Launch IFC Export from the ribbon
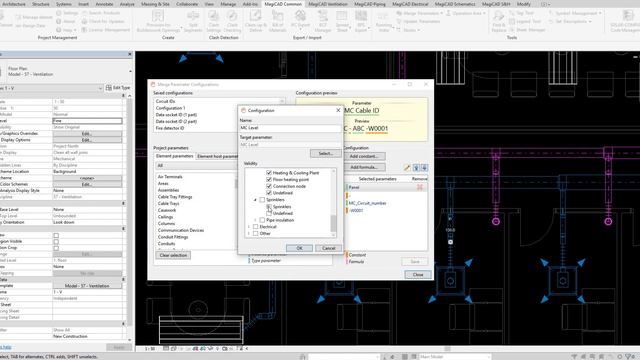Screen dimensions: 640x360 point(300,21)
